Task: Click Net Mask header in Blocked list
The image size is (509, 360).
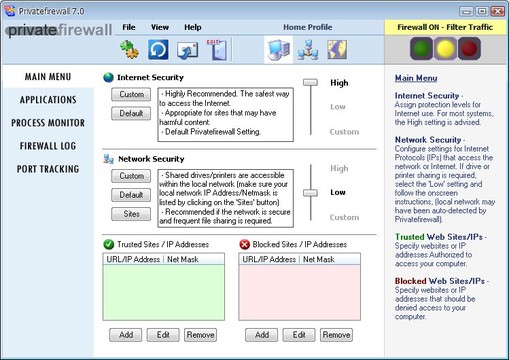Action: tap(330, 259)
